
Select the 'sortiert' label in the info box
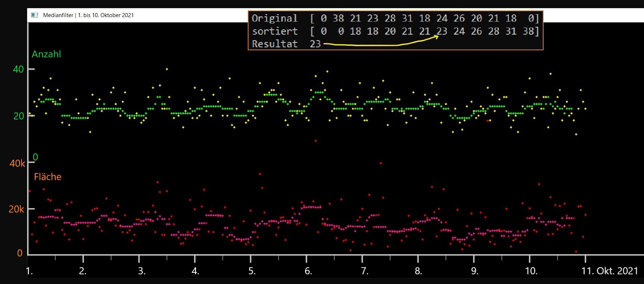pyautogui.click(x=275, y=31)
